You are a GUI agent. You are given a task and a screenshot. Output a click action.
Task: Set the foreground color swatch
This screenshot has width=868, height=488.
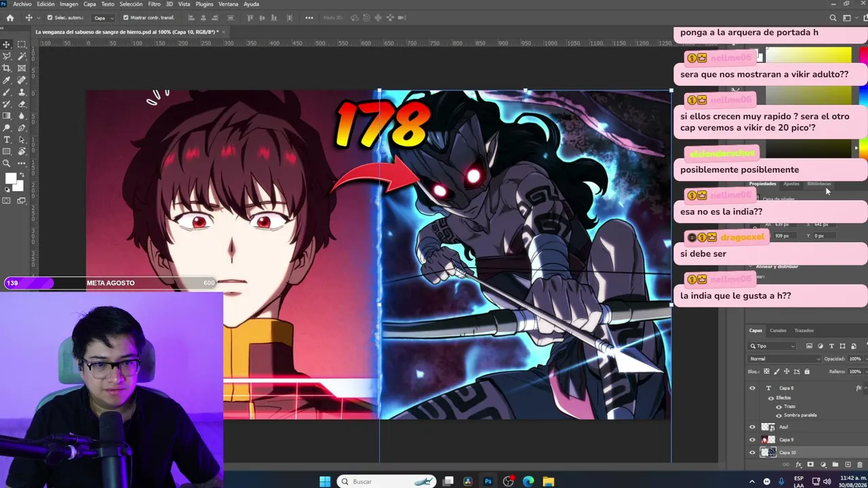(10, 179)
